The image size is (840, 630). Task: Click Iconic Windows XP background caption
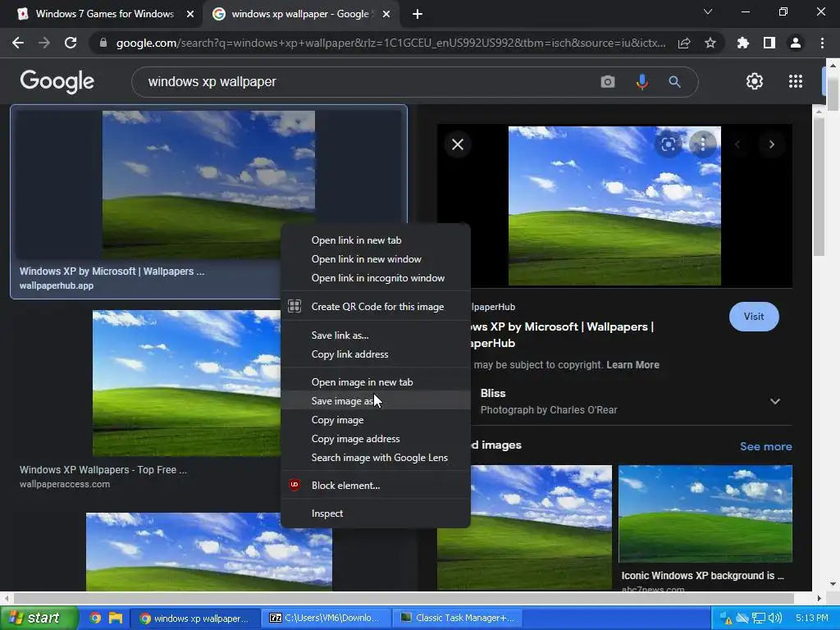(x=702, y=575)
